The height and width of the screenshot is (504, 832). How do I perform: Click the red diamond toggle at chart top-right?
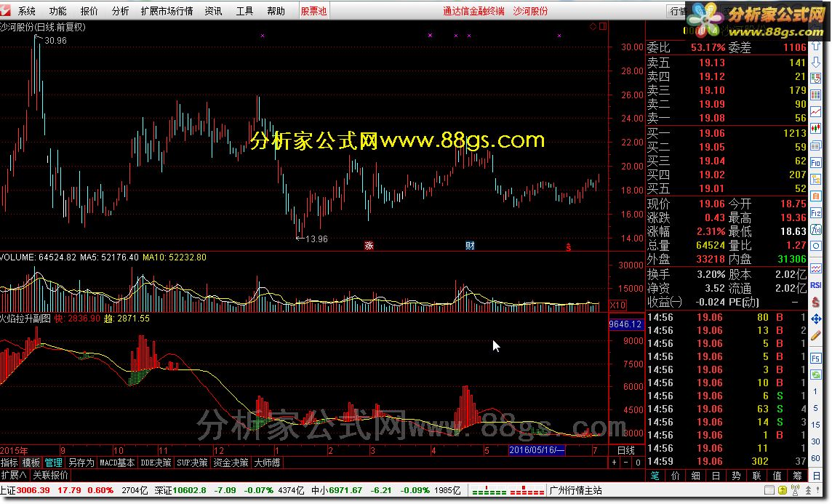pyautogui.click(x=593, y=26)
